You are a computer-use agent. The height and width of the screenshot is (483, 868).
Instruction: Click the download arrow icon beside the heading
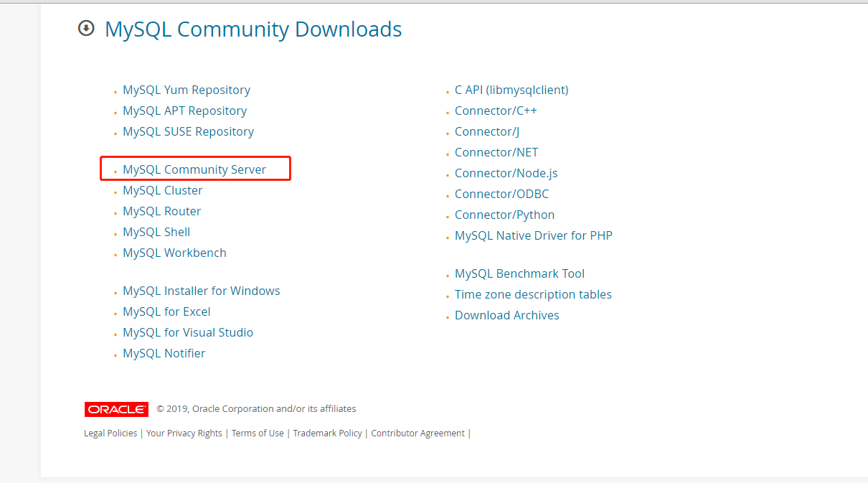pos(86,29)
